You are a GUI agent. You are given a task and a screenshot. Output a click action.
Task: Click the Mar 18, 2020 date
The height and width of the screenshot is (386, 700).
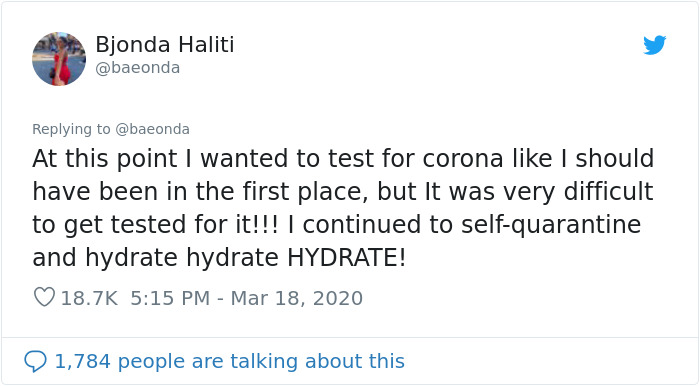pyautogui.click(x=296, y=298)
